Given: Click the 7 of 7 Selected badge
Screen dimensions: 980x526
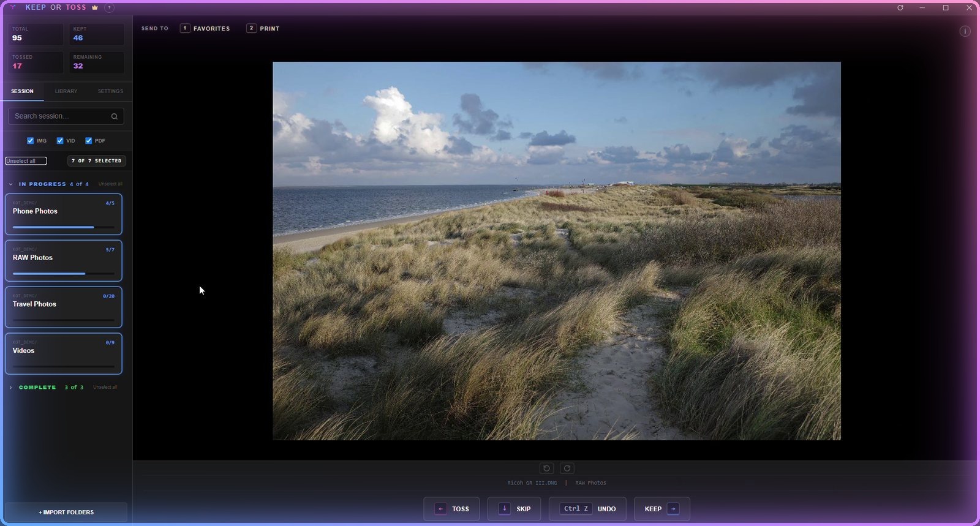Looking at the screenshot, I should (97, 161).
